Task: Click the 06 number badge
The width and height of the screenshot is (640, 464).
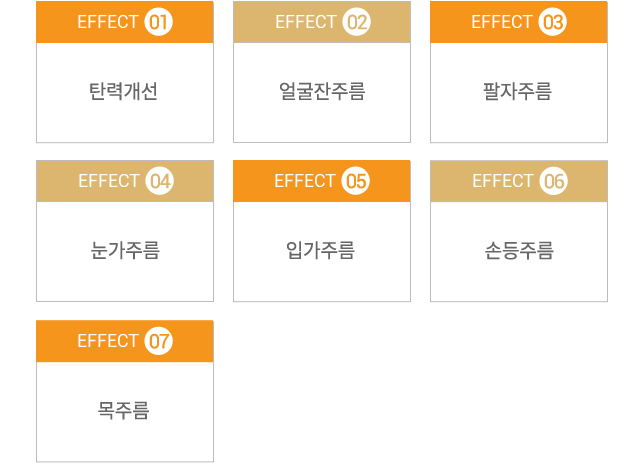Action: (x=553, y=181)
